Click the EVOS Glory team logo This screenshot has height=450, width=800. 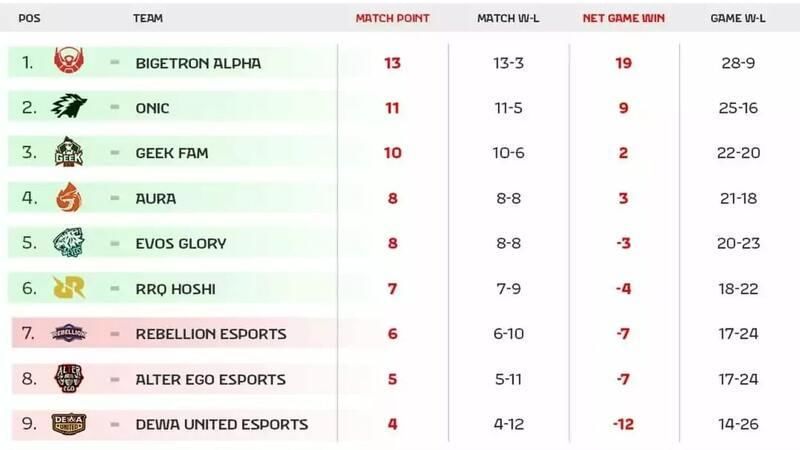click(x=69, y=243)
